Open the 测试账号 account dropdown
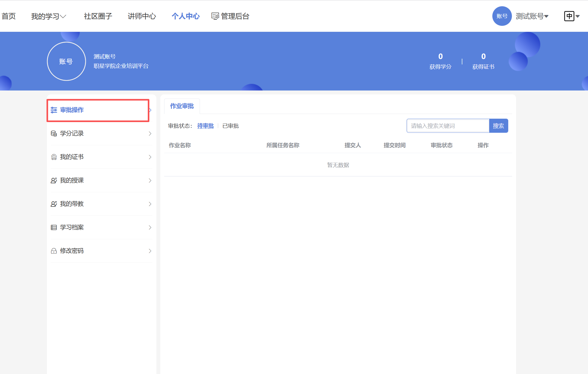 point(532,16)
